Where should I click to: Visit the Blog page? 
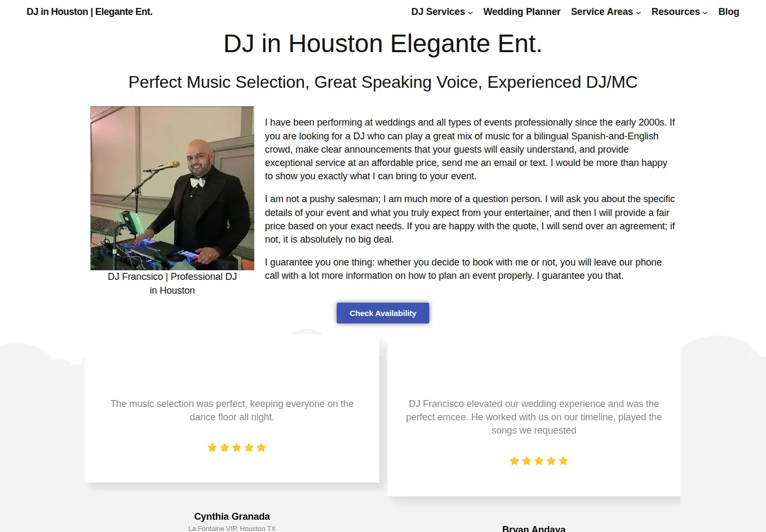pyautogui.click(x=729, y=12)
